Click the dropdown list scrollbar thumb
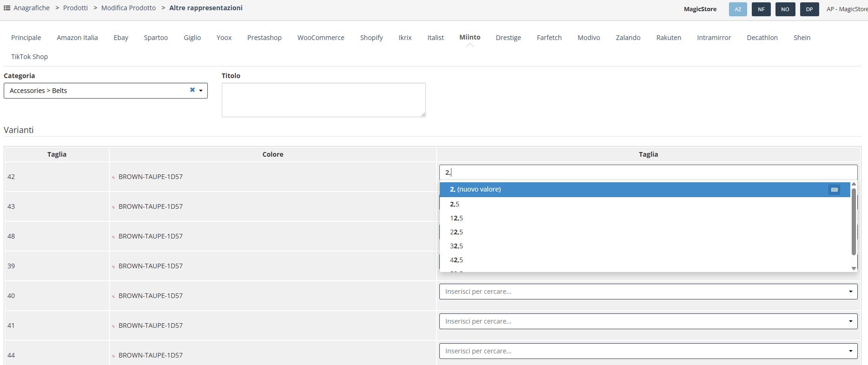Screen dimensions: 868x365 [854, 222]
